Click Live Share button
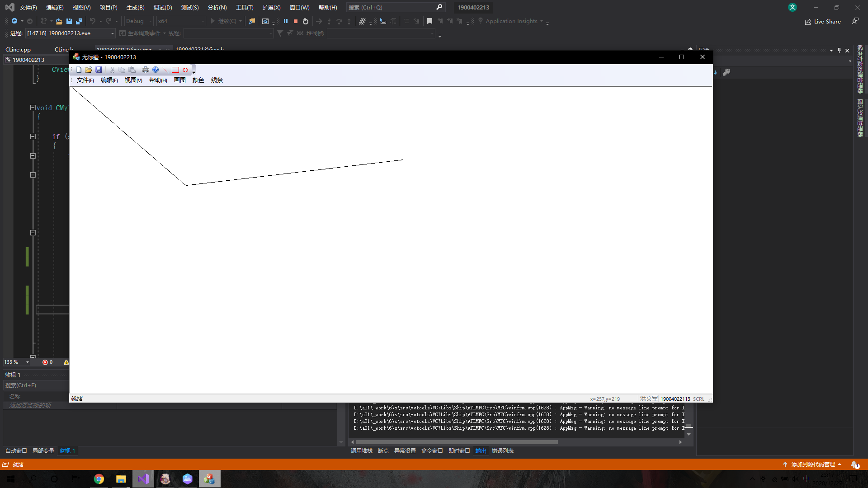Image resolution: width=868 pixels, height=488 pixels. click(x=823, y=21)
